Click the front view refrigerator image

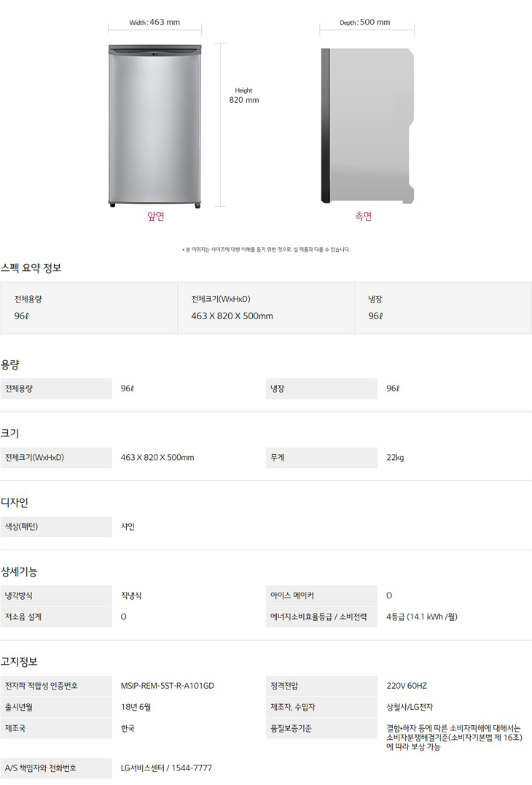(x=154, y=126)
